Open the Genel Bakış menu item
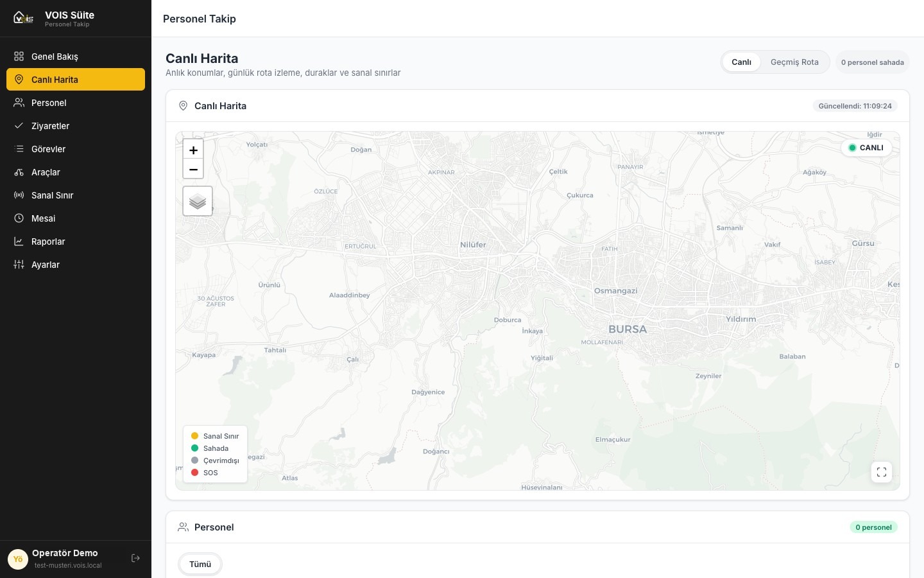Screen dimensions: 924x578 coord(76,57)
